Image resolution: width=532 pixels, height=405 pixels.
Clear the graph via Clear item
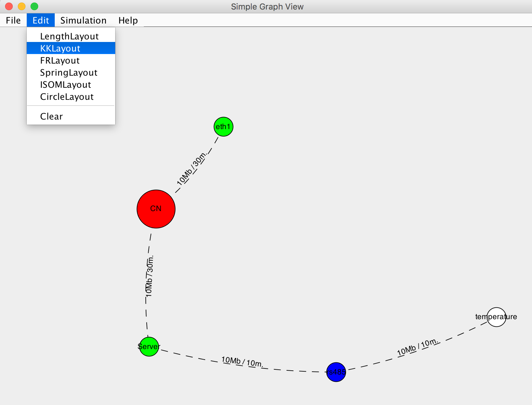(52, 116)
